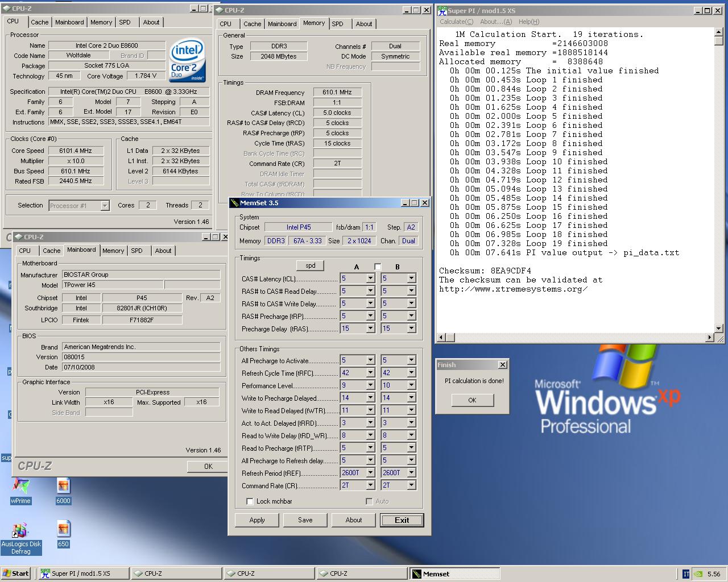This screenshot has width=728, height=582.
Task: Click the Intel Core 2 Duo logo
Action: tap(188, 61)
